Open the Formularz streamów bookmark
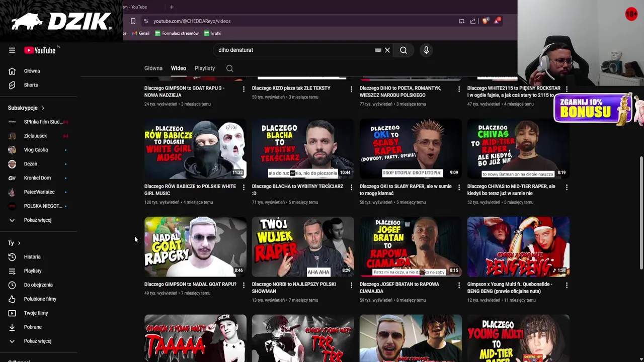644x362 pixels. (x=177, y=33)
